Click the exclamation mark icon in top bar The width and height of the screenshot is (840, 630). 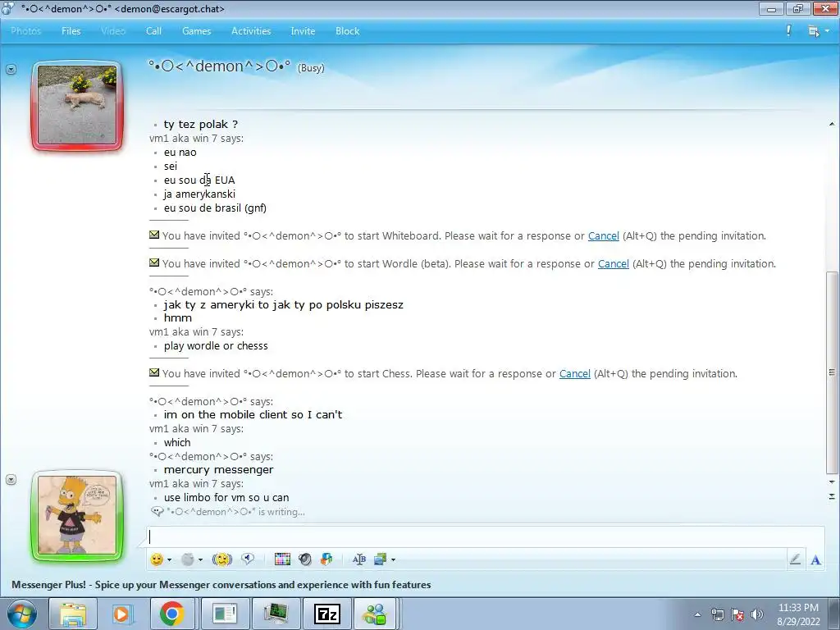[x=788, y=30]
